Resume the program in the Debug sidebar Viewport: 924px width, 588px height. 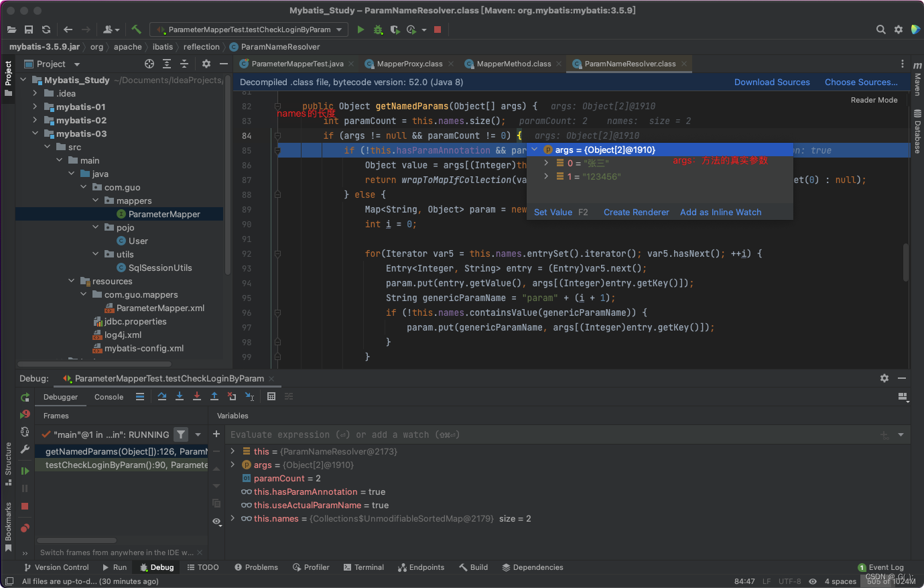(x=25, y=471)
